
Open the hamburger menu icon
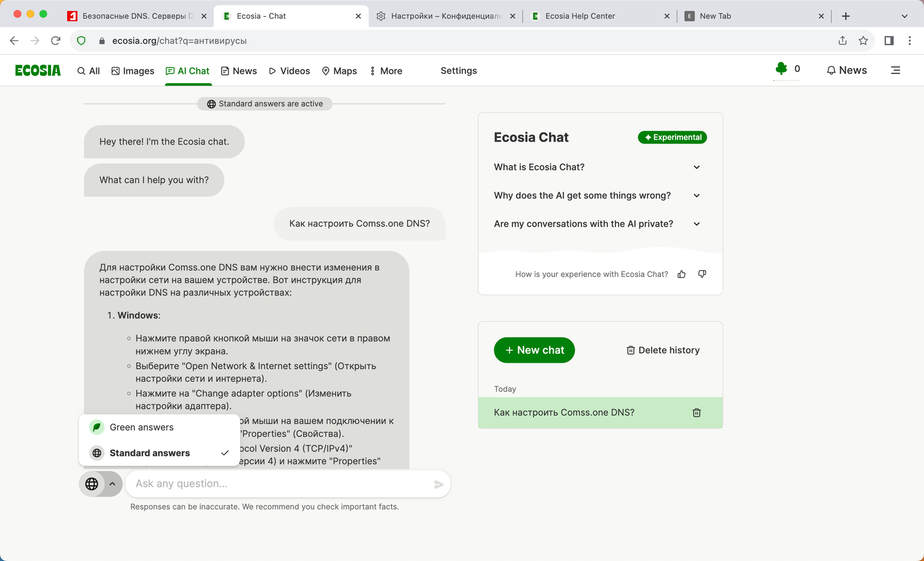pos(896,70)
